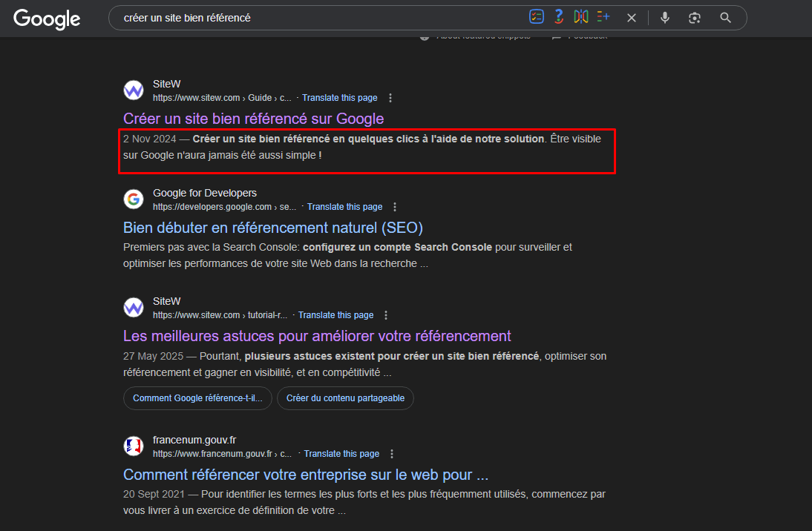Click the colorful compare extension icon
This screenshot has height=531, width=812.
581,17
